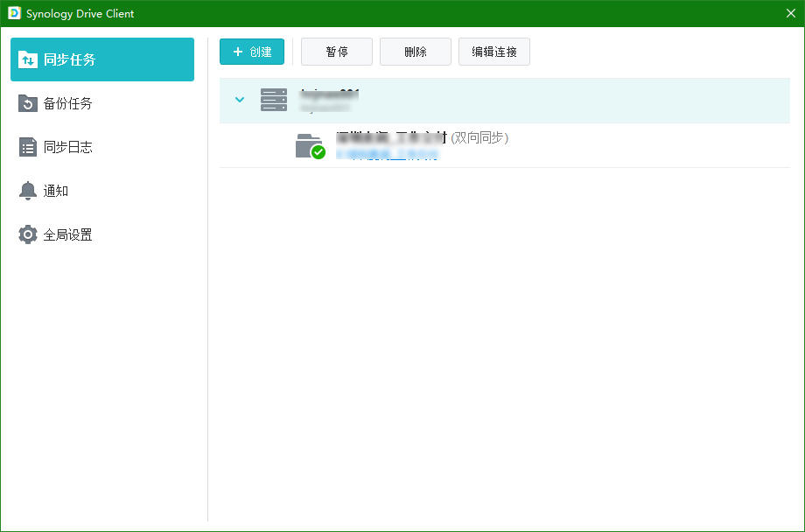Viewport: 805px width, 532px height.
Task: Click the global settings gear icon
Action: pyautogui.click(x=28, y=234)
